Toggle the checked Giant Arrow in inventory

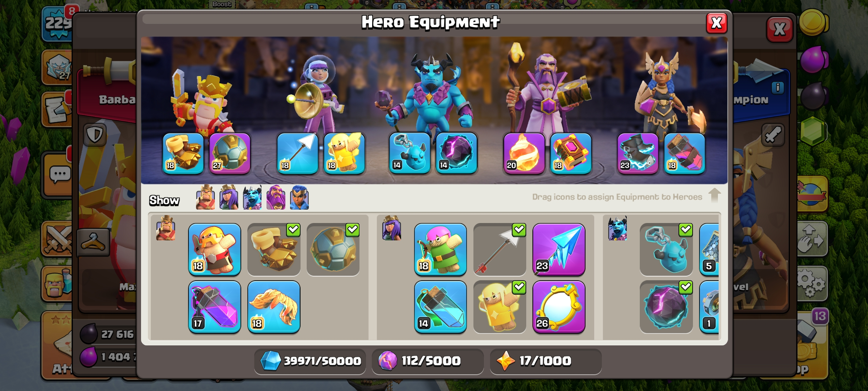tap(499, 249)
